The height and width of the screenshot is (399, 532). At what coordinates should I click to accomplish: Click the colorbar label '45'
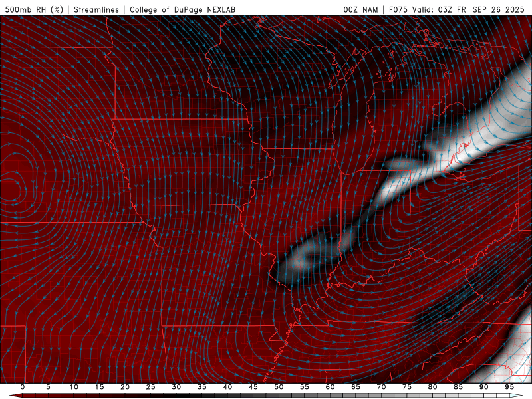[253, 387]
